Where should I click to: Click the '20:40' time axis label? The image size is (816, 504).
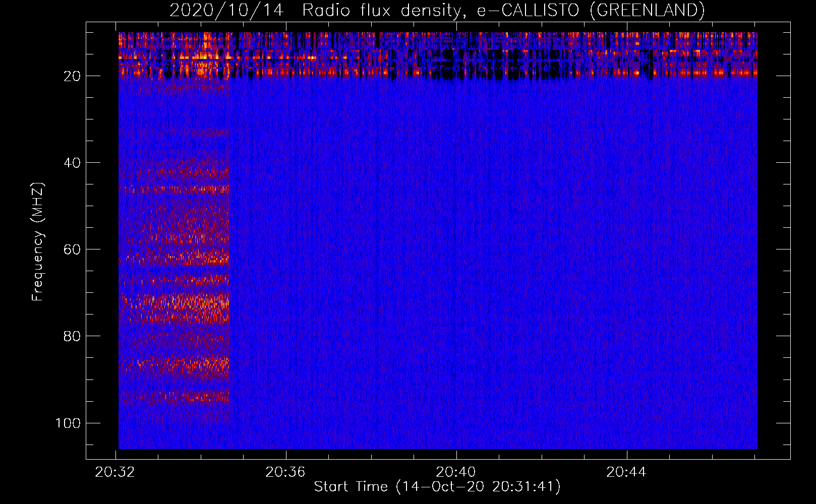(x=456, y=472)
